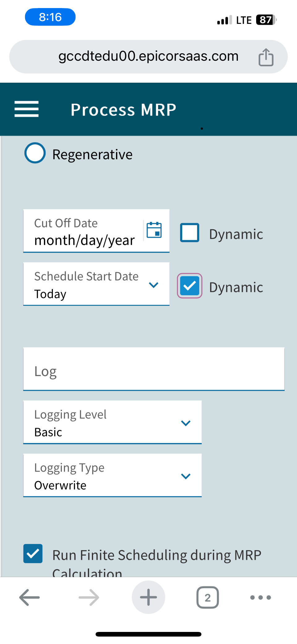This screenshot has height=644, width=297.
Task: Open a new tab with plus button
Action: tap(148, 597)
